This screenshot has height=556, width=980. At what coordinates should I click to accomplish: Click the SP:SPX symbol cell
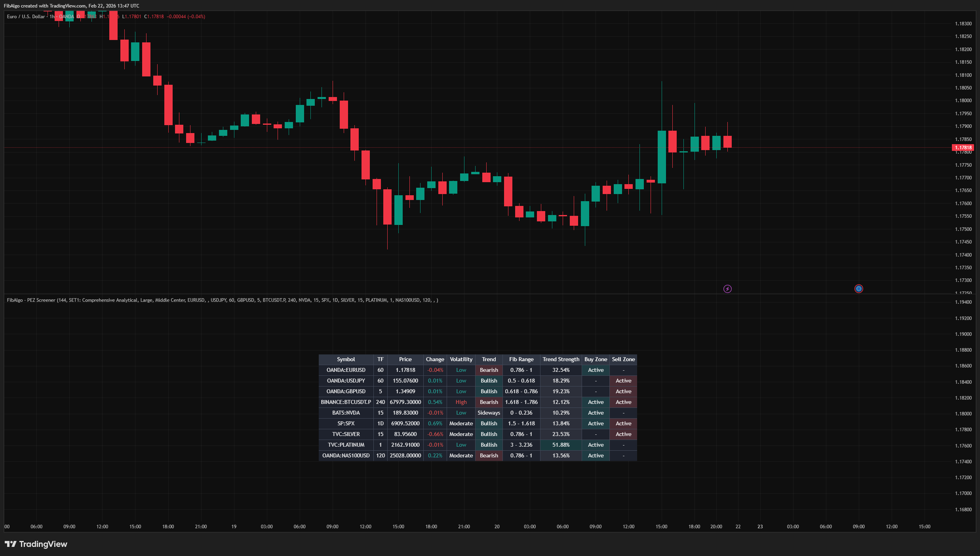coord(346,423)
